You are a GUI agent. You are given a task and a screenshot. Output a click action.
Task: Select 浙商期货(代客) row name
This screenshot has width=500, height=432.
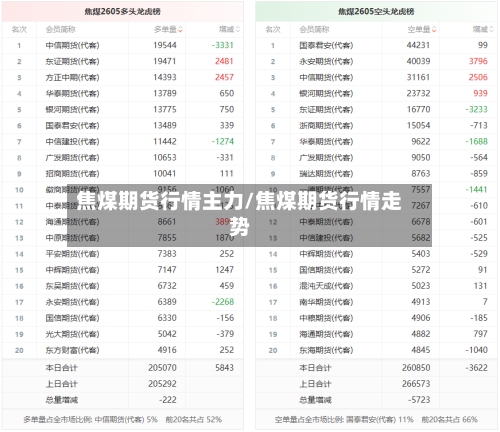pos(326,126)
